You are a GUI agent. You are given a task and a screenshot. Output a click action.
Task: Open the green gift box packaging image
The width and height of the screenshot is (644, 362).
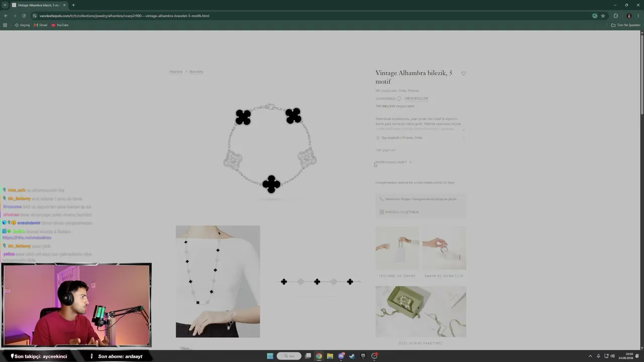(421, 312)
